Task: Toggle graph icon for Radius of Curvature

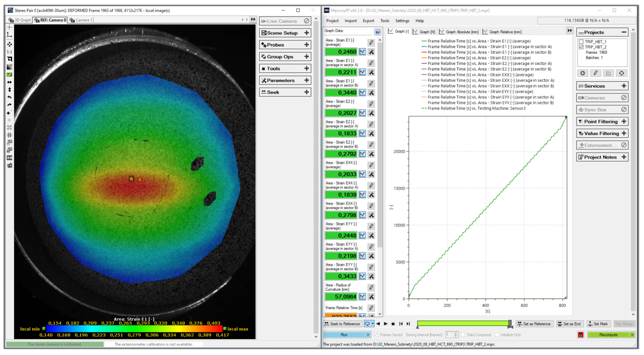Action: point(362,297)
